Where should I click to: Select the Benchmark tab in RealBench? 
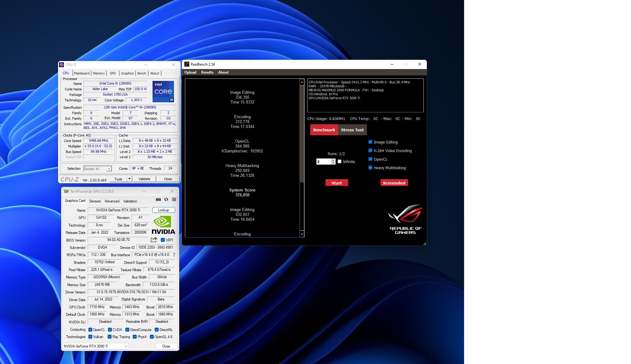(324, 130)
